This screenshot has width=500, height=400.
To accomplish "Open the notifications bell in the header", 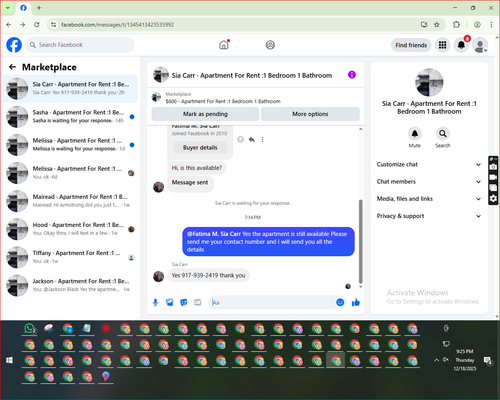I will pyautogui.click(x=461, y=45).
